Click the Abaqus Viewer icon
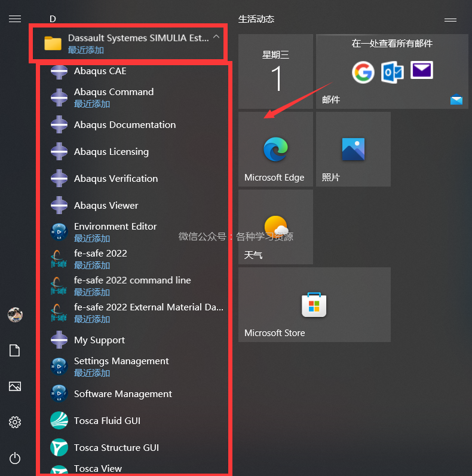The image size is (472, 476). point(59,205)
